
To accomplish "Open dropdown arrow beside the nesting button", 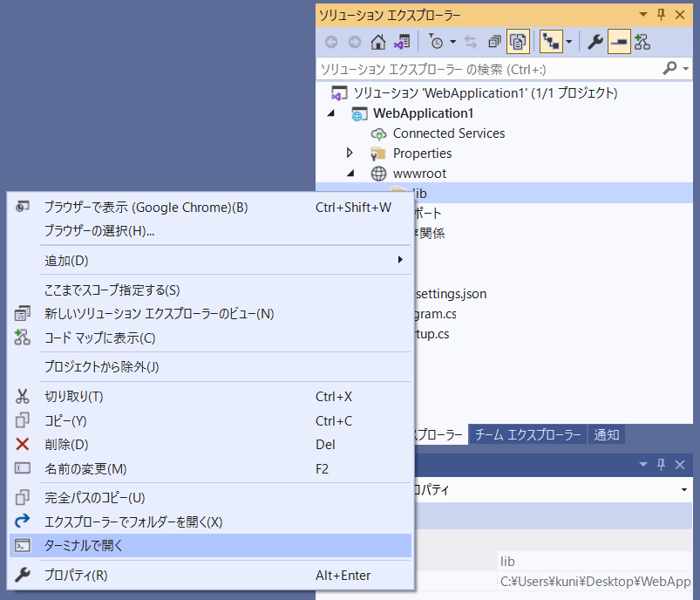I will pos(568,42).
